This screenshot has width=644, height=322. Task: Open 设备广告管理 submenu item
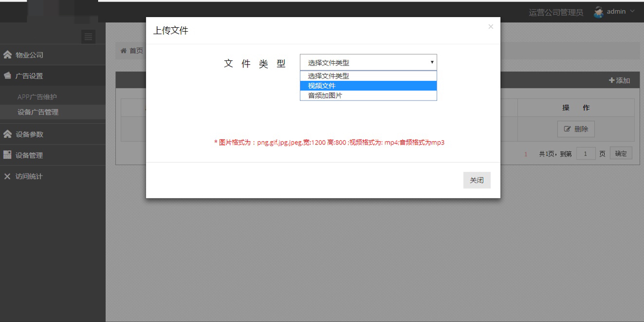(x=38, y=112)
